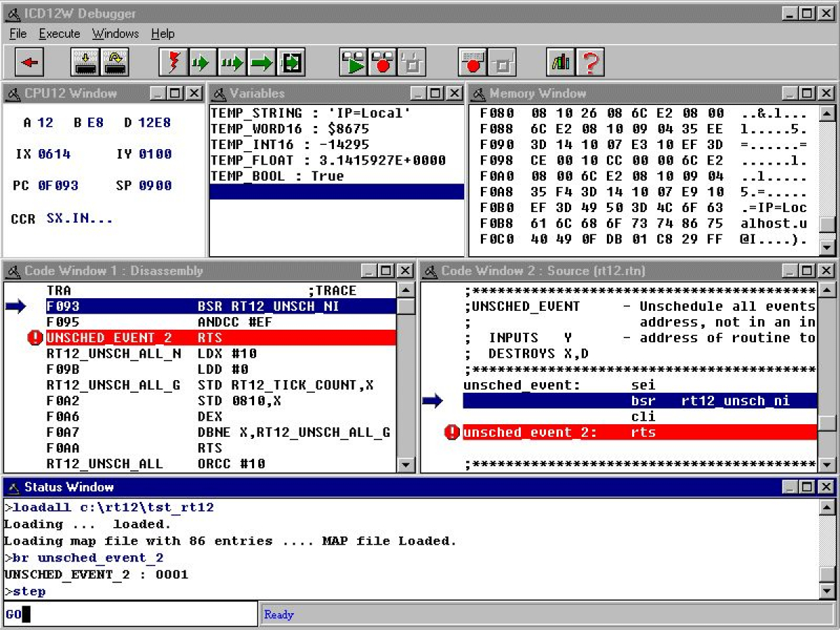Image resolution: width=840 pixels, height=630 pixels.
Task: Open the red question mark help icon
Action: pos(591,62)
